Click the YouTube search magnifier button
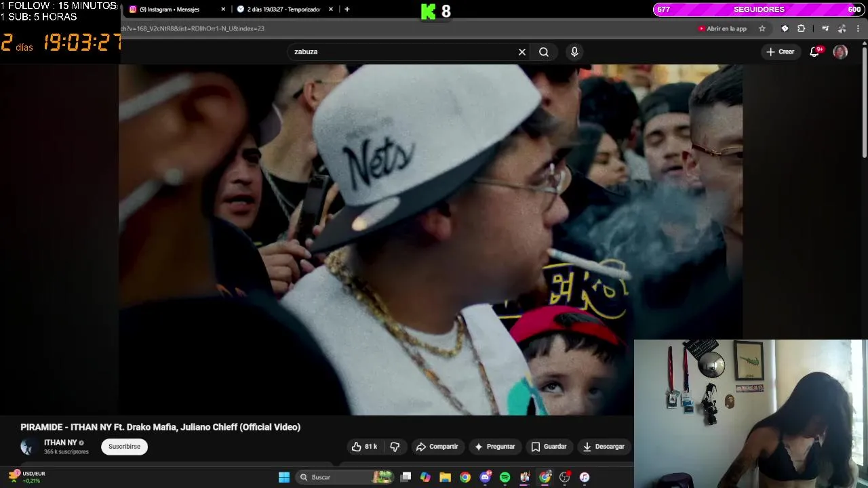 click(544, 52)
